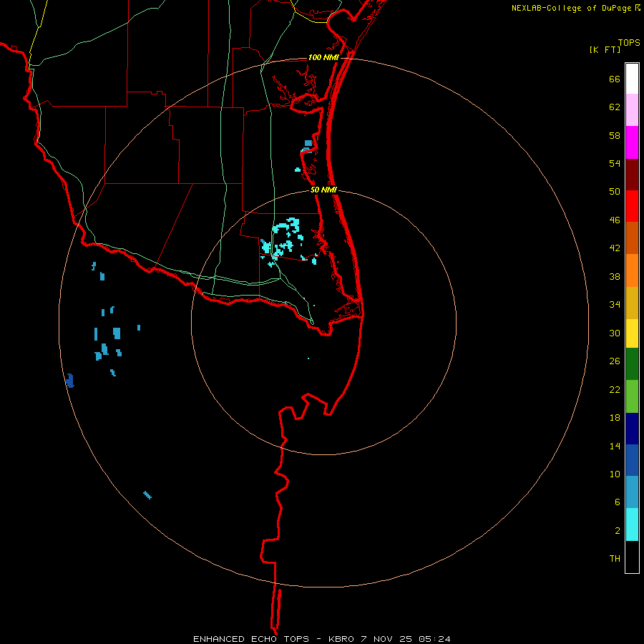Click the legend value 22
Image resolution: width=644 pixels, height=644 pixels.
[615, 389]
